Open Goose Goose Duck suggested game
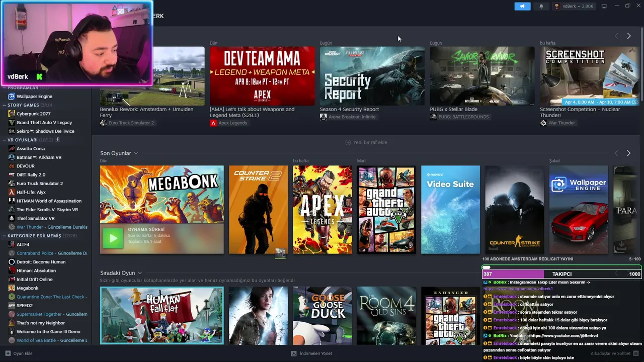 (323, 315)
